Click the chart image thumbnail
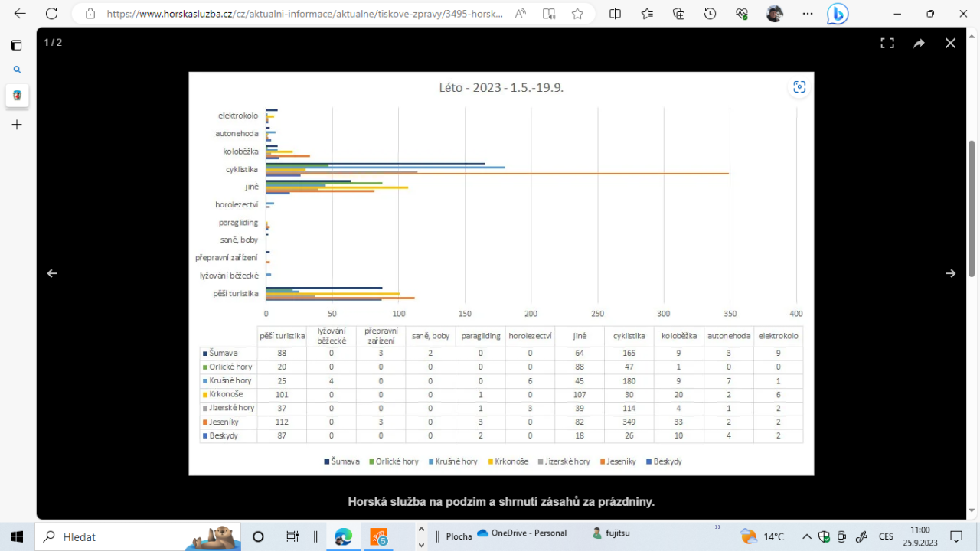The width and height of the screenshot is (980, 551). click(x=501, y=273)
